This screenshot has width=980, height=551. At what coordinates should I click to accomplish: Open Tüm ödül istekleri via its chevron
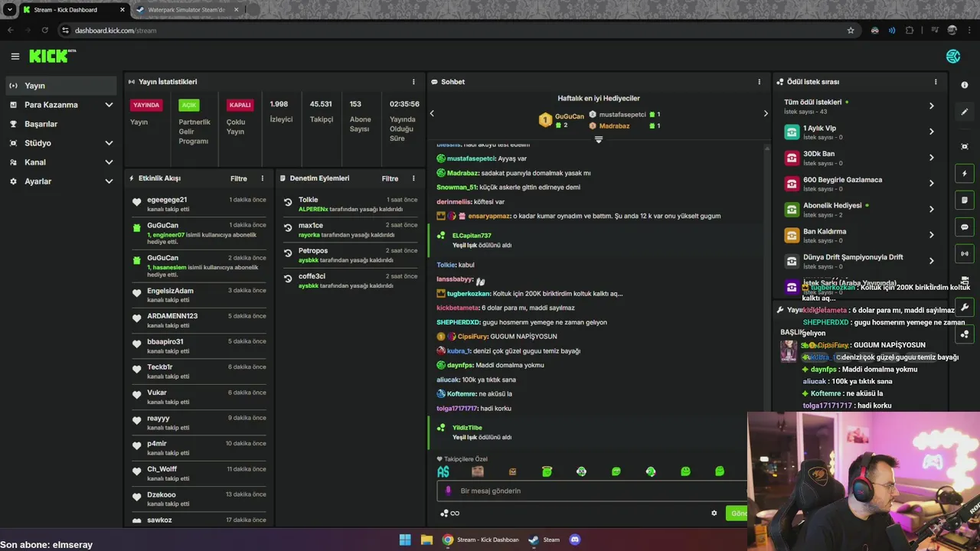coord(931,106)
